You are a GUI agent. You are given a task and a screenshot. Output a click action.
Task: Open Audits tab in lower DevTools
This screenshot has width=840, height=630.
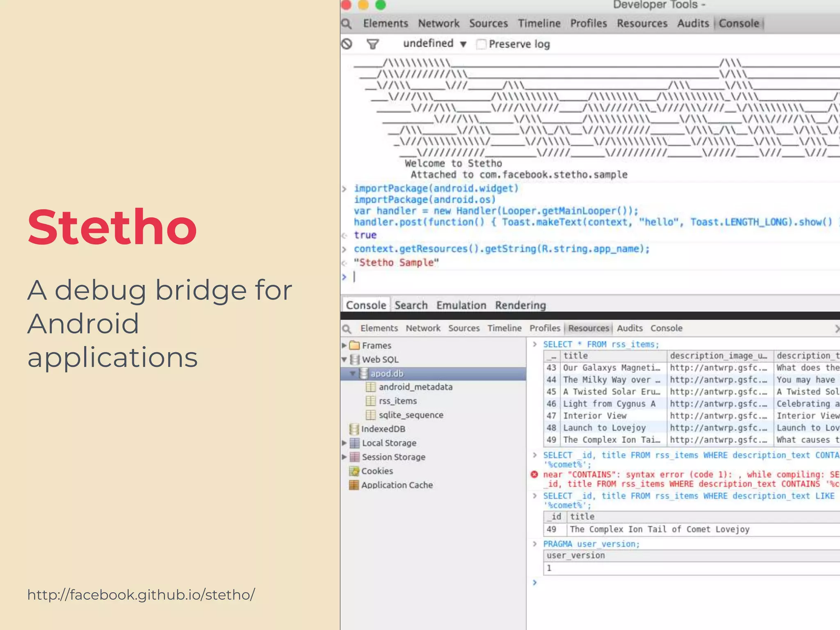tap(630, 328)
